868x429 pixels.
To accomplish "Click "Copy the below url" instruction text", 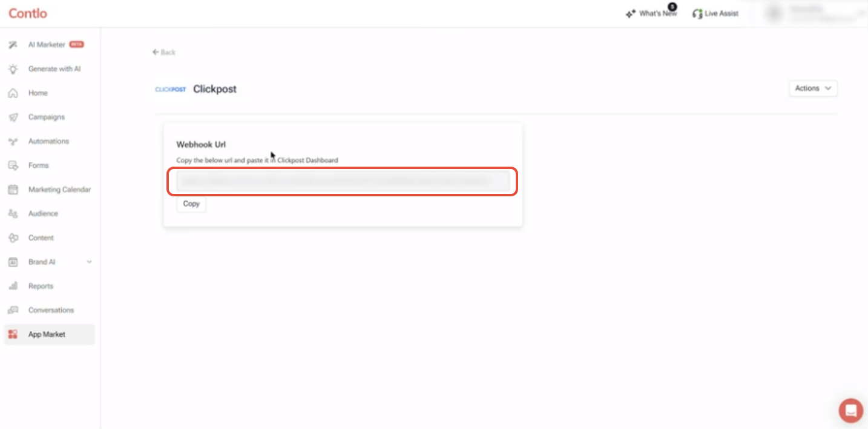I will coord(257,161).
